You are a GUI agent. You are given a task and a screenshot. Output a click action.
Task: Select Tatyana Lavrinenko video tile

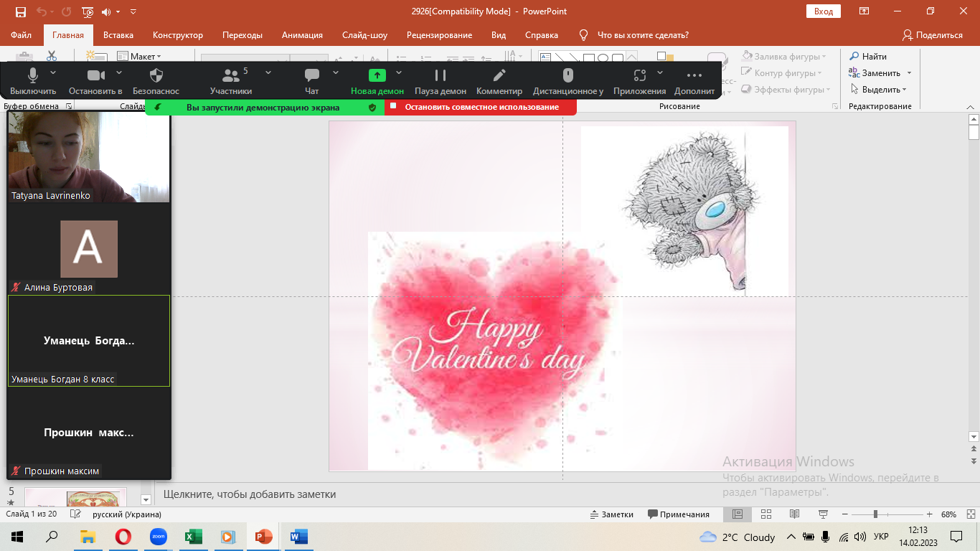pyautogui.click(x=89, y=156)
